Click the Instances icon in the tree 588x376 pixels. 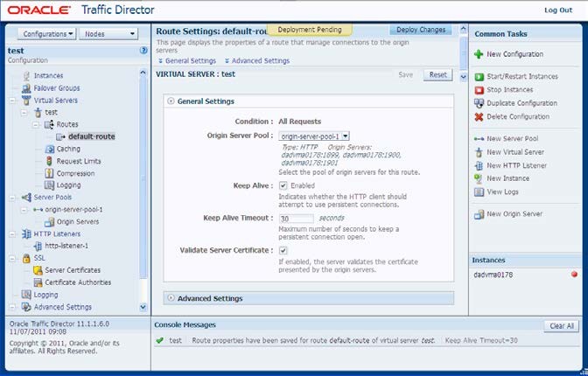[x=26, y=76]
